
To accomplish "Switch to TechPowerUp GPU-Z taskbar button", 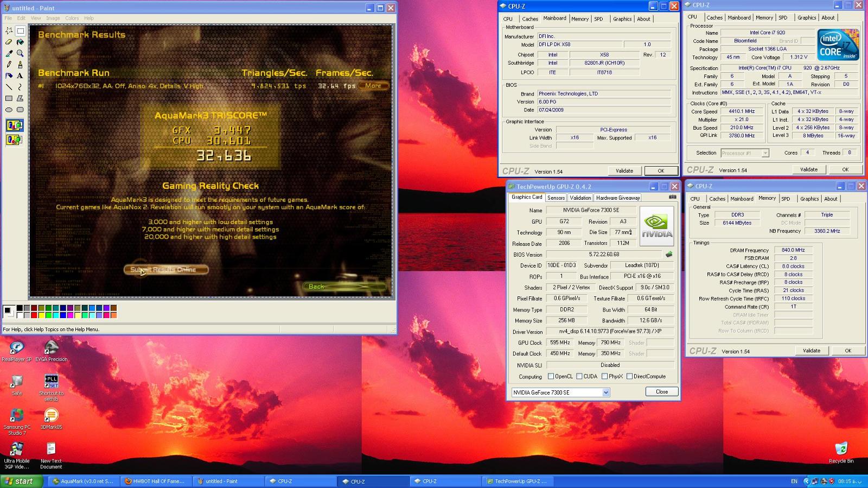I will 516,481.
